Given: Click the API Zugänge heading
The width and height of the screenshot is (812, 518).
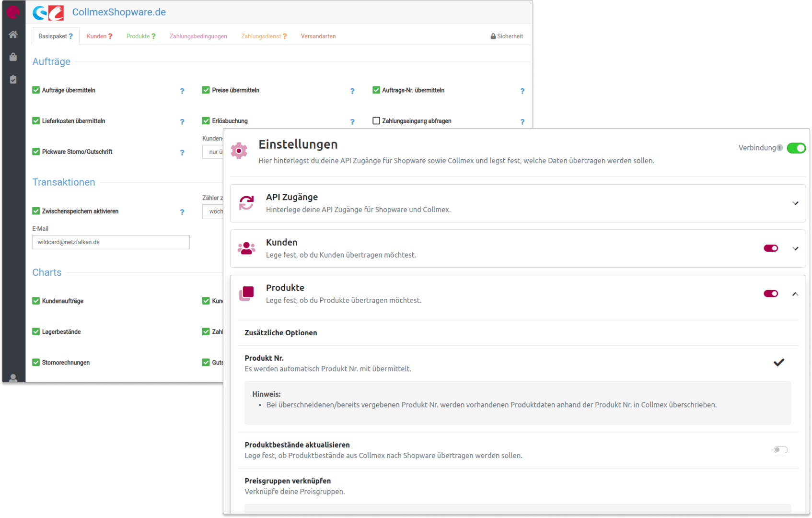Looking at the screenshot, I should pyautogui.click(x=292, y=197).
